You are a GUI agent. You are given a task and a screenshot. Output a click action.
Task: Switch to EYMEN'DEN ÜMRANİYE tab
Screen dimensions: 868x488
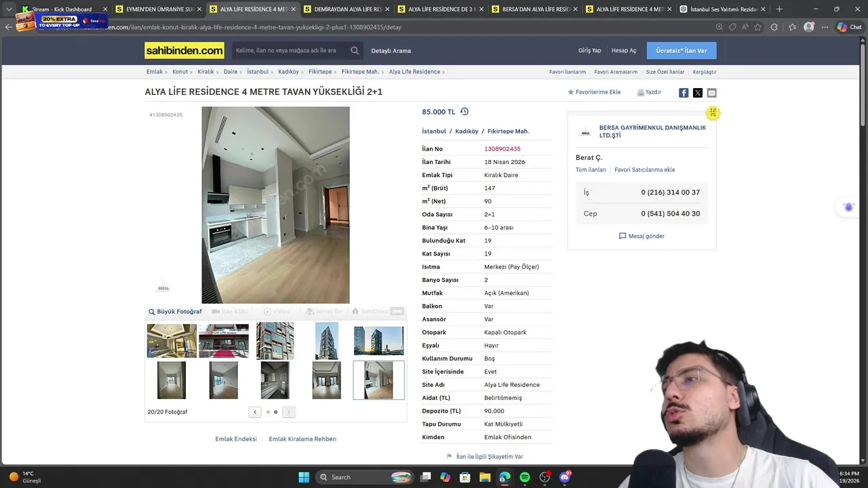coord(156,9)
